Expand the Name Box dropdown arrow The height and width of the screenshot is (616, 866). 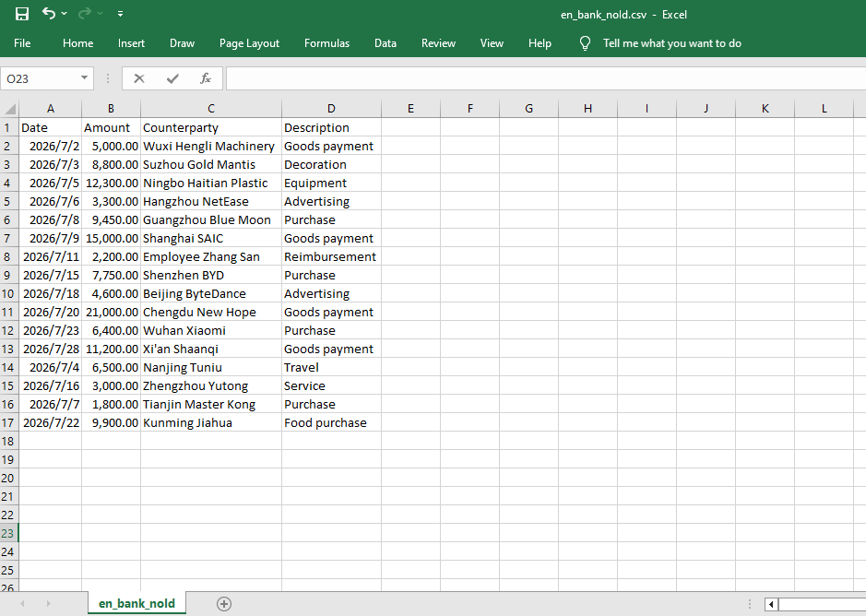(x=85, y=77)
